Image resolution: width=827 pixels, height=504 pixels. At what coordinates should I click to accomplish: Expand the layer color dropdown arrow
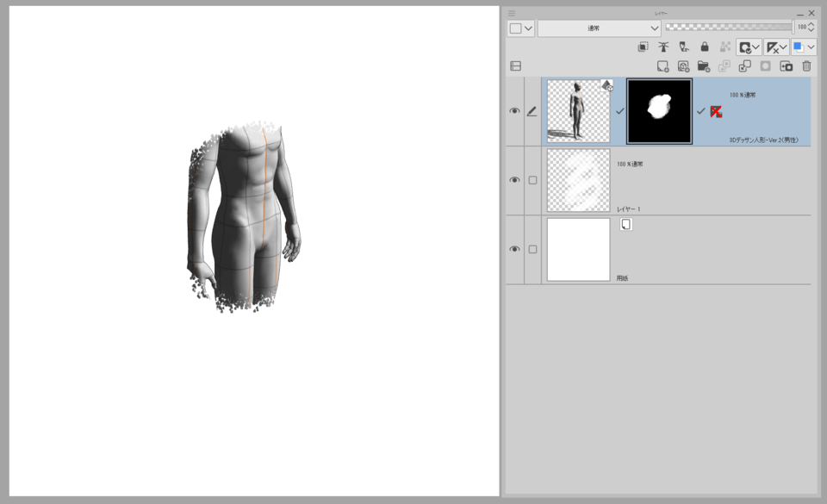[811, 47]
